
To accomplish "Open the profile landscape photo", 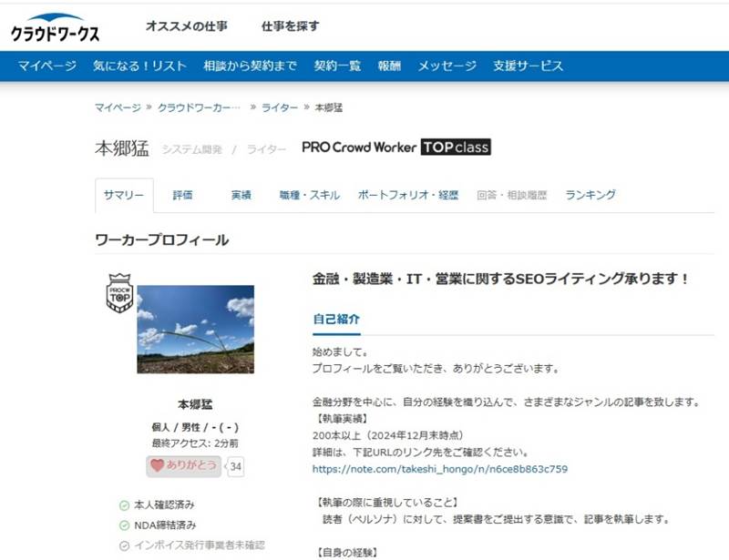I will click(x=195, y=329).
